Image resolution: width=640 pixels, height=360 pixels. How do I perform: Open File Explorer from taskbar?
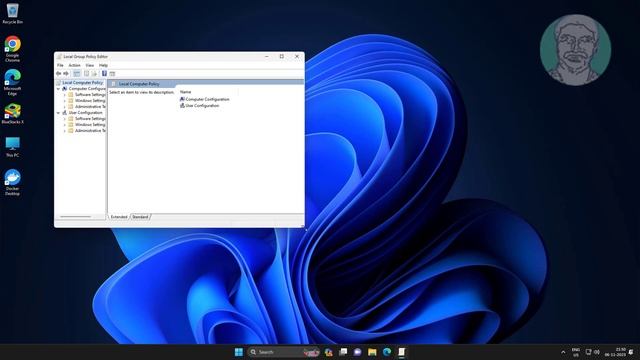pos(372,352)
